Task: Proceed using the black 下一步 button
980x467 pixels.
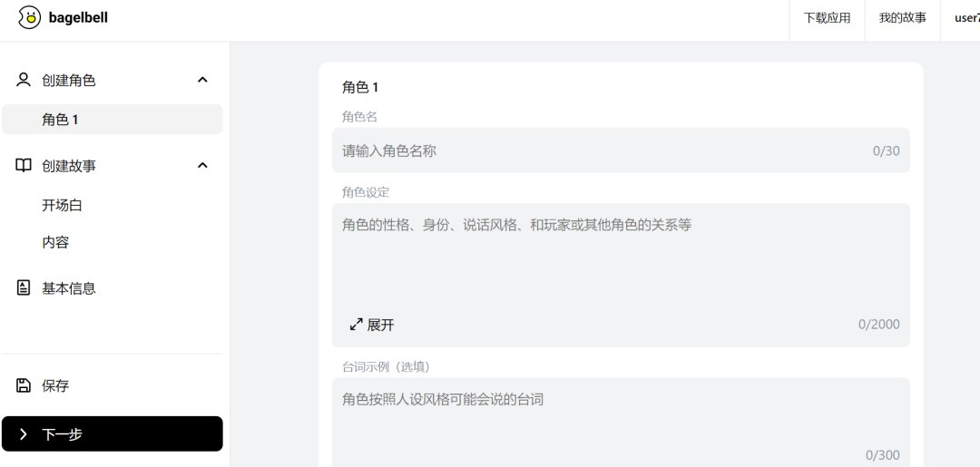Action: pyautogui.click(x=112, y=433)
